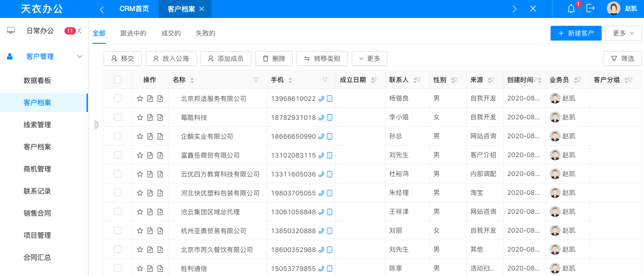Click the 转移类别 button
This screenshot has height=276, width=644.
coord(322,59)
